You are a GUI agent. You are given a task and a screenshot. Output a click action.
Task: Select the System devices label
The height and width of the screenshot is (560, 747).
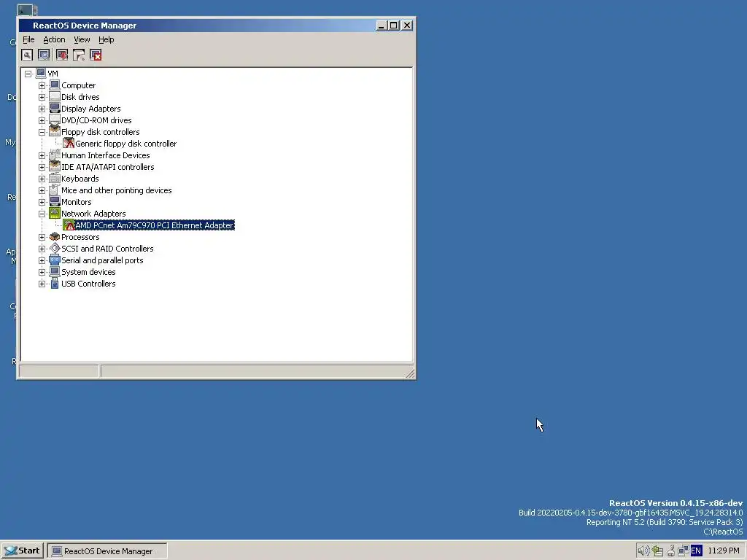(88, 272)
